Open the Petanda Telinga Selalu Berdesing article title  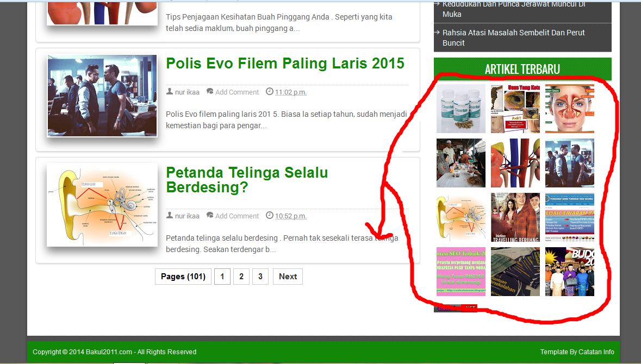coord(247,180)
